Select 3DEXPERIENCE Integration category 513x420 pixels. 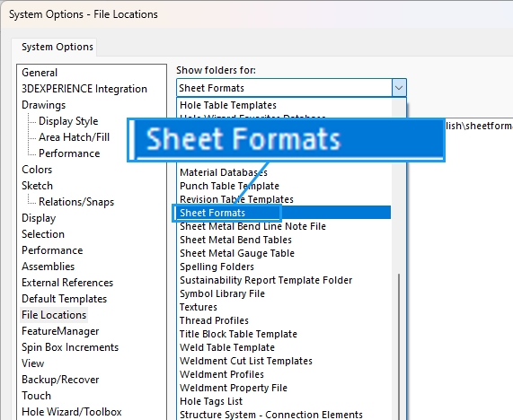(84, 89)
